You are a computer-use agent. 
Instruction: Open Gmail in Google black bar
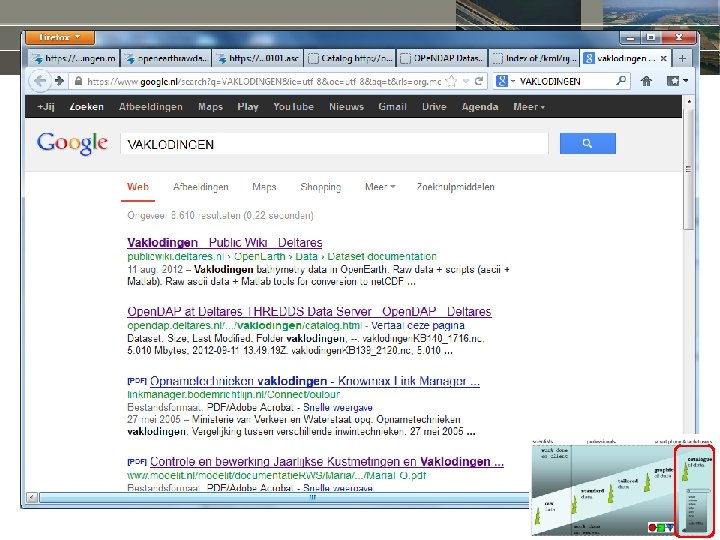pyautogui.click(x=393, y=107)
